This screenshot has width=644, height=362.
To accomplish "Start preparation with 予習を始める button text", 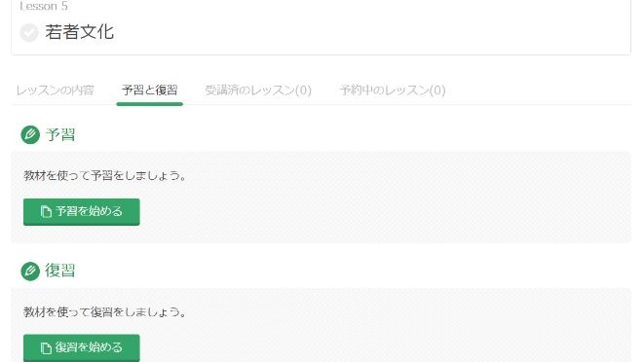I will (89, 211).
